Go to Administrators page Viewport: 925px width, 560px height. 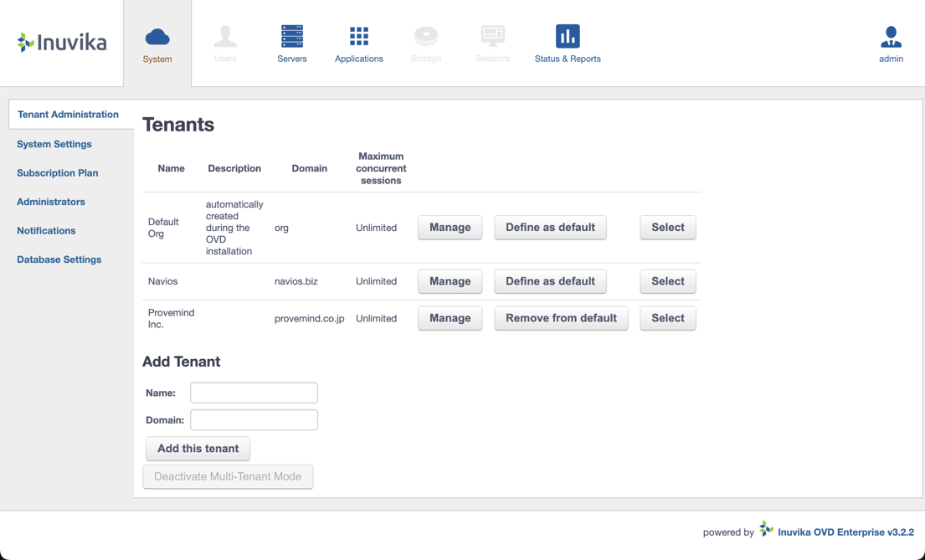(x=51, y=202)
